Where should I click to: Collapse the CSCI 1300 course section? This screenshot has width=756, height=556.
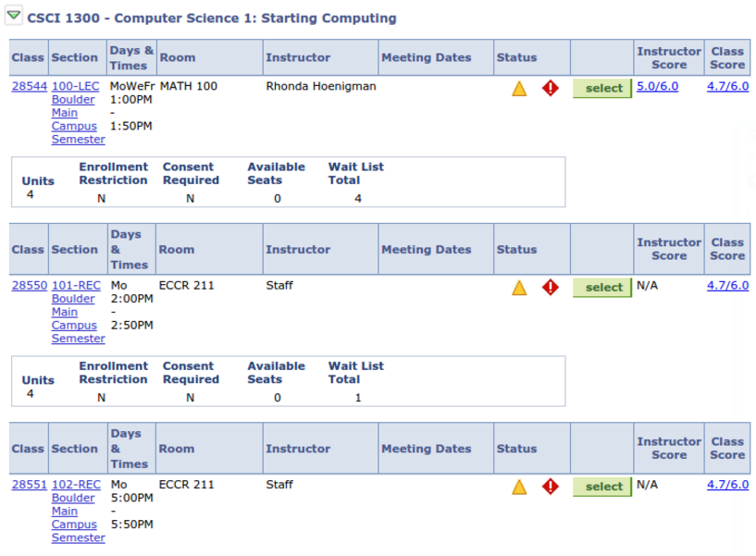click(x=14, y=16)
